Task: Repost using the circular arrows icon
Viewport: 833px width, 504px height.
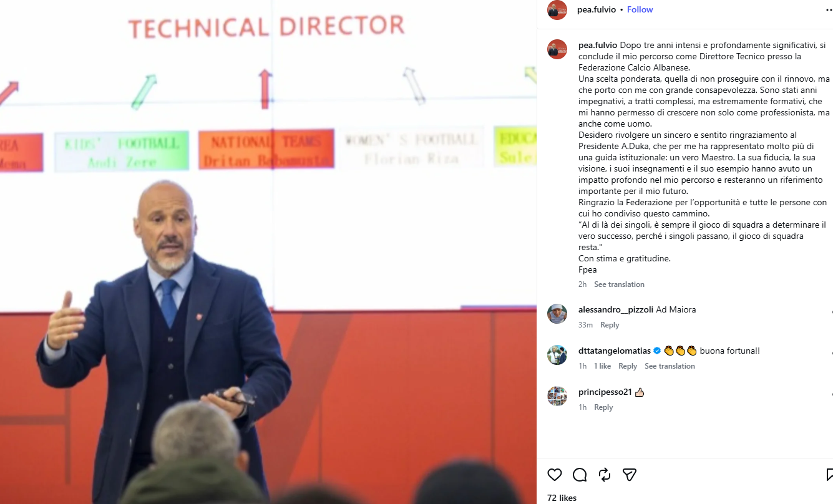Action: pyautogui.click(x=605, y=475)
